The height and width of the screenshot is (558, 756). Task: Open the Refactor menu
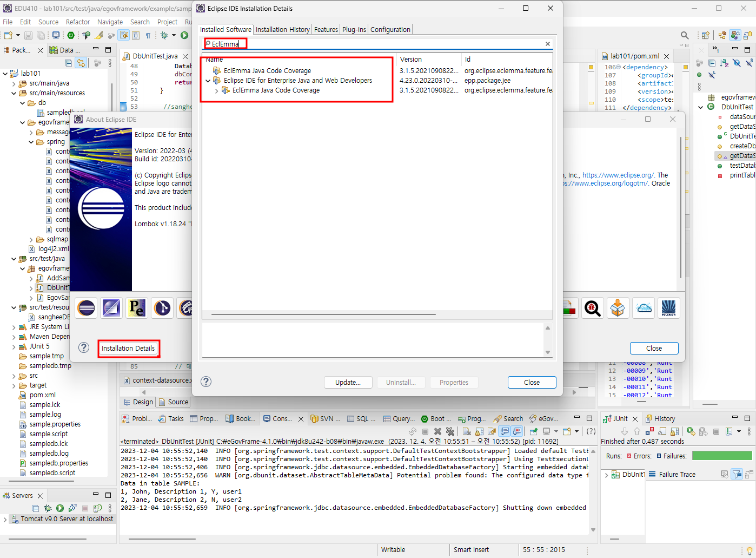[x=78, y=22]
